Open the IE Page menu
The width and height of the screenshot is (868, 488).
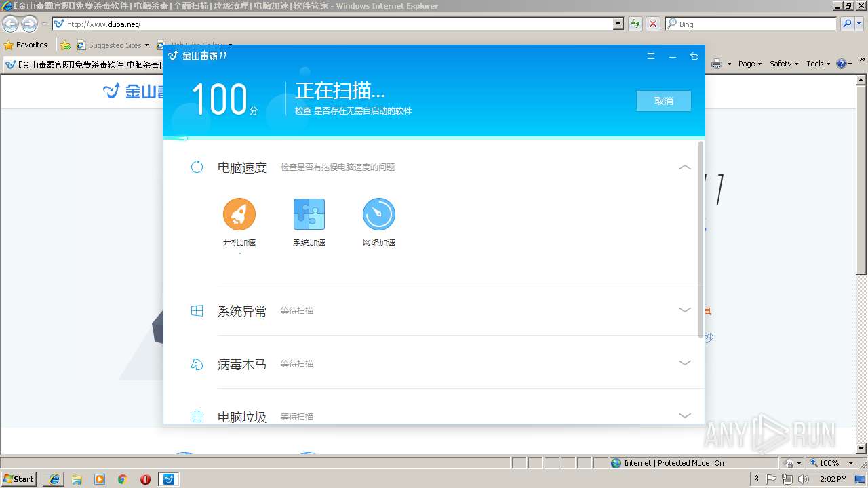tap(750, 64)
